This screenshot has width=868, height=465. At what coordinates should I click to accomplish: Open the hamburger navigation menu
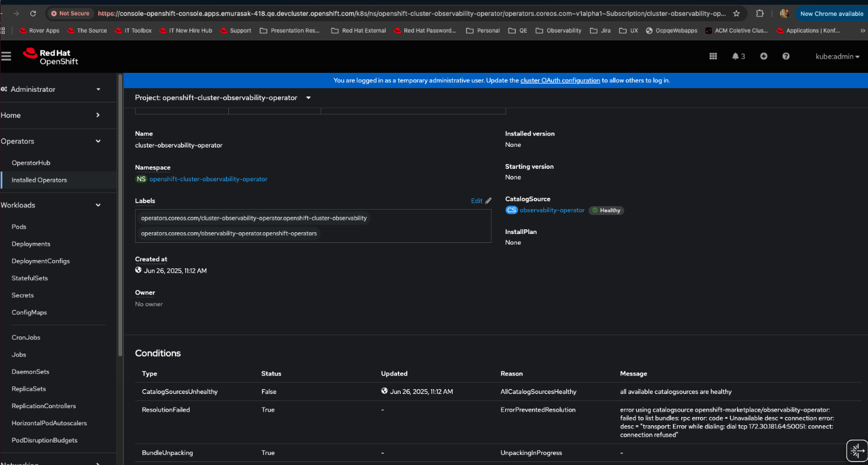coord(7,56)
